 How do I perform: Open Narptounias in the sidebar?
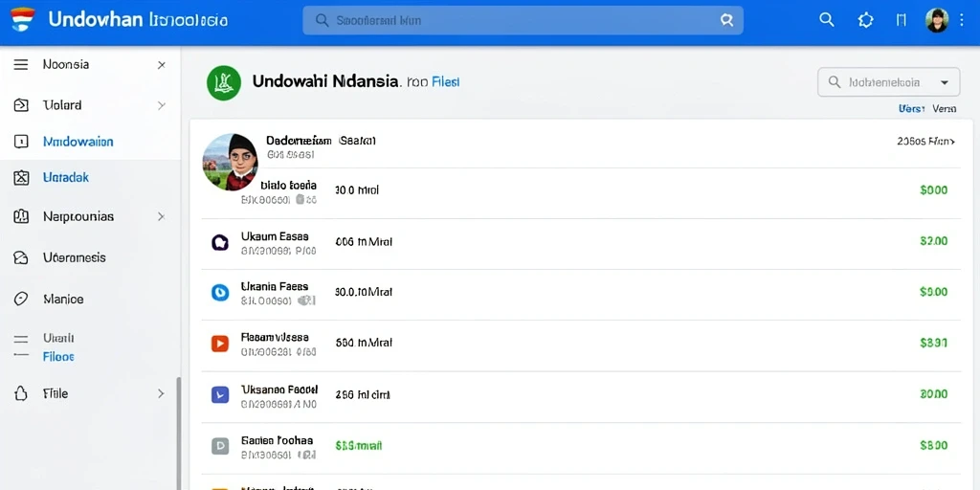[78, 216]
